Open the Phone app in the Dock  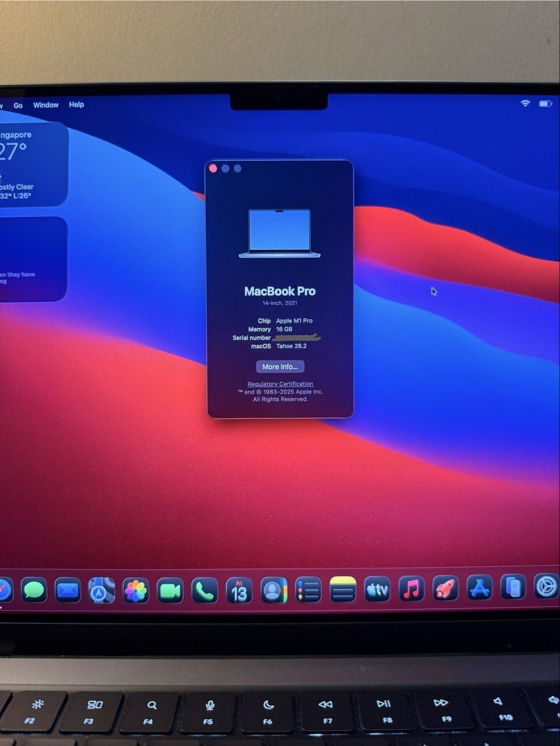click(204, 591)
